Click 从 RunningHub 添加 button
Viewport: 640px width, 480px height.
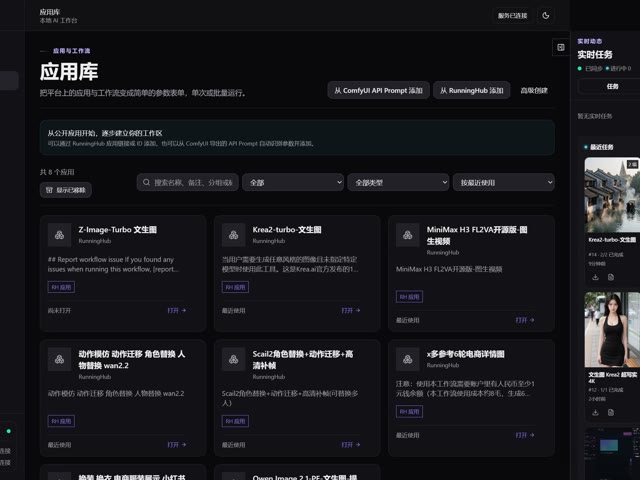click(471, 90)
